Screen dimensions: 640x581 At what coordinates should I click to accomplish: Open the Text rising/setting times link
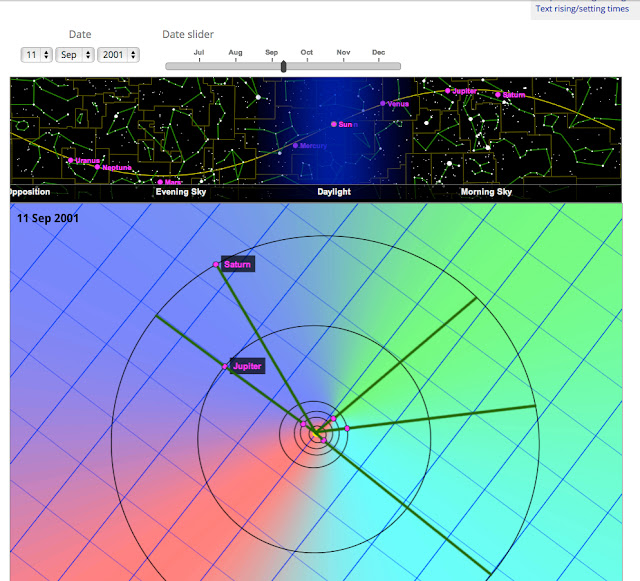tap(582, 9)
